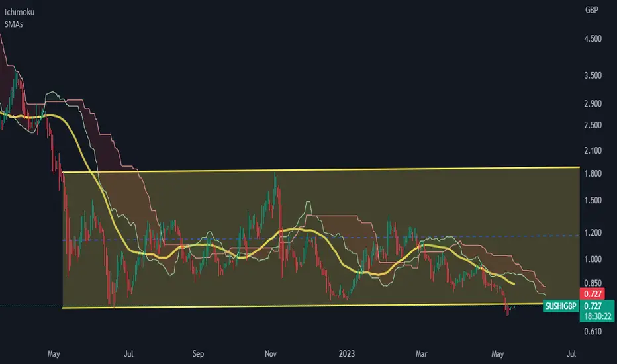Screen dimensions: 617x364
Task: Click the Ichimoku indicator label
Action: (19, 12)
